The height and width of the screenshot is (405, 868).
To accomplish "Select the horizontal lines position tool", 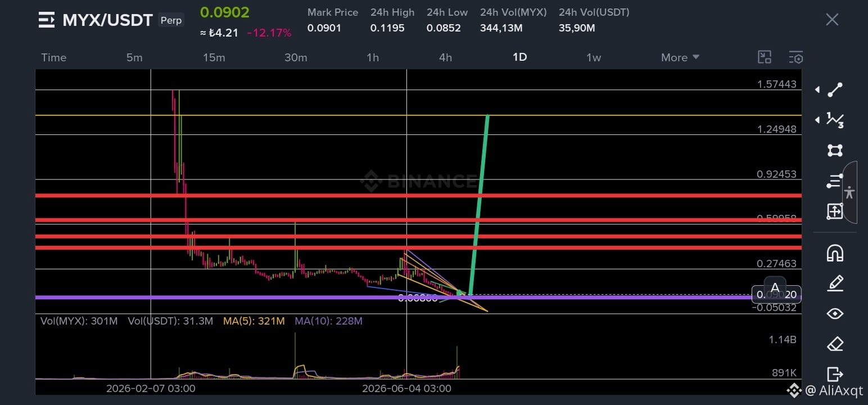I will pyautogui.click(x=835, y=181).
